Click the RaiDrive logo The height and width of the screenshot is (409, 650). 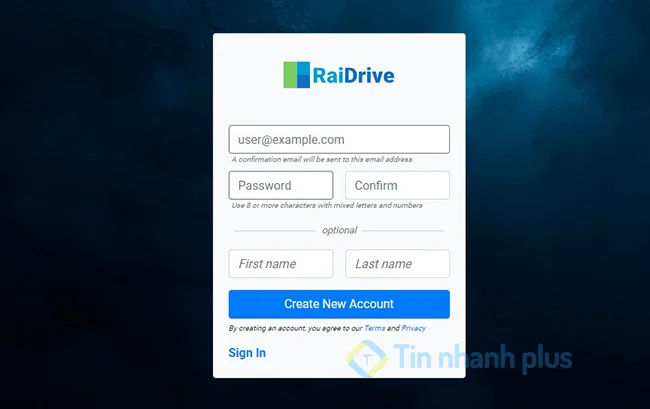(x=339, y=75)
